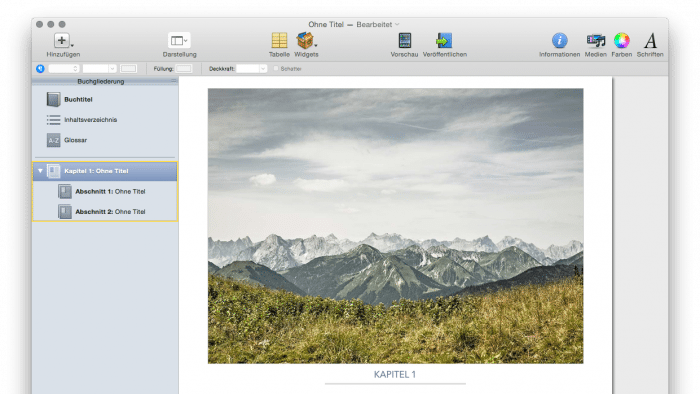Open Glossar in the outline
Viewport: 700px width, 394px height.
tap(75, 140)
